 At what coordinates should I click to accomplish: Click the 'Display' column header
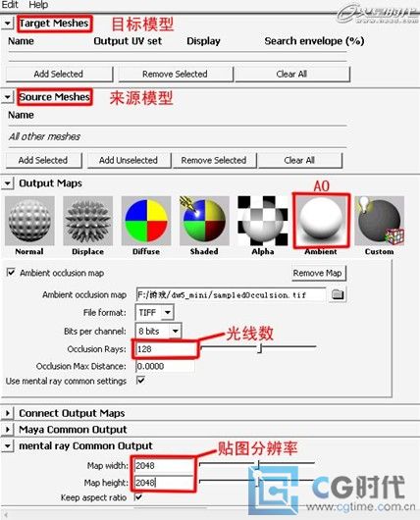[203, 41]
